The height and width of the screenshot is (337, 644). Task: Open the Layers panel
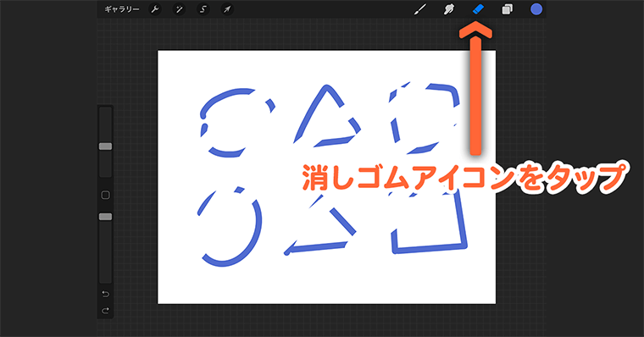point(508,9)
